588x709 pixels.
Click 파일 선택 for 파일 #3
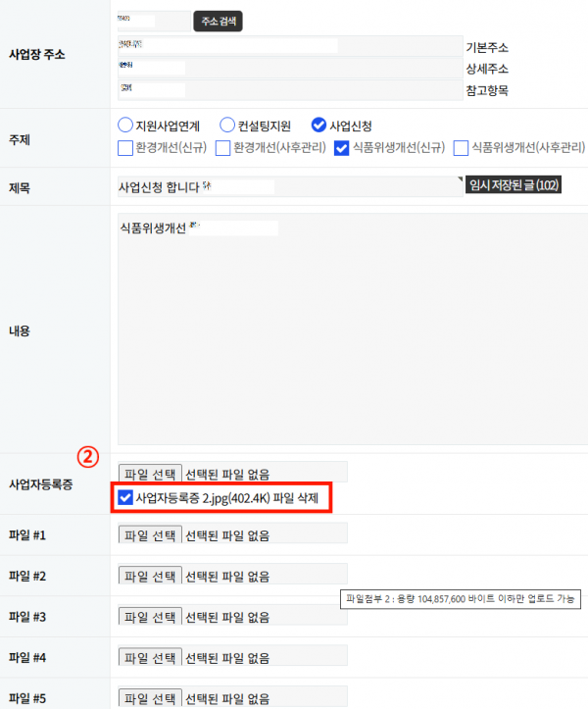149,617
